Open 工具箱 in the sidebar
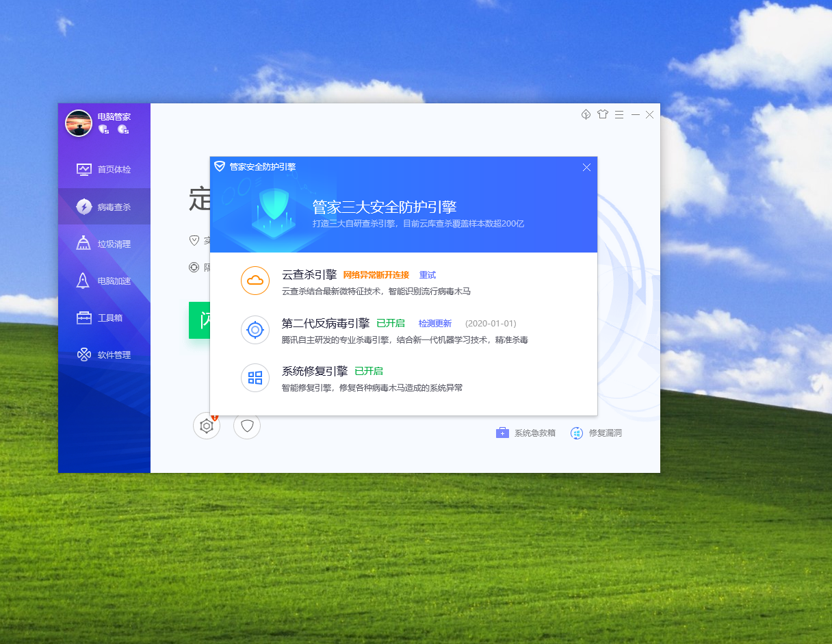832x644 pixels. coord(104,318)
